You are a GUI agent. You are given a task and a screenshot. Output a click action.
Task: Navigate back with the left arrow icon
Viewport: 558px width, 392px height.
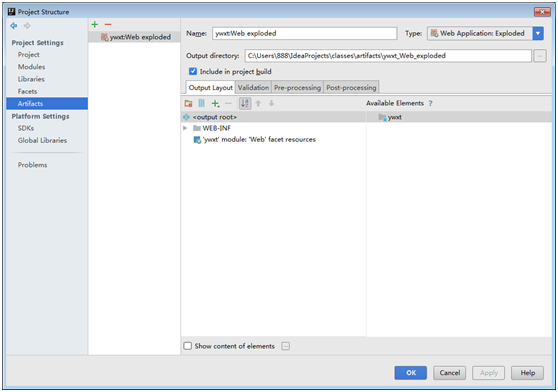pyautogui.click(x=14, y=26)
